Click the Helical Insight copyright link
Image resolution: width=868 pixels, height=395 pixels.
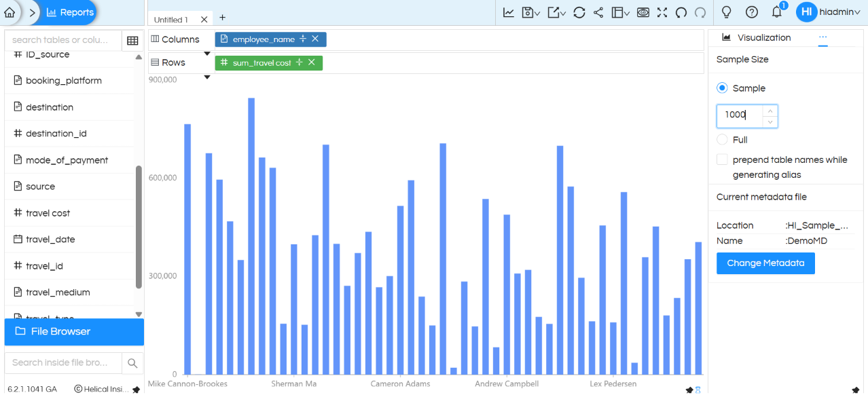(x=101, y=389)
